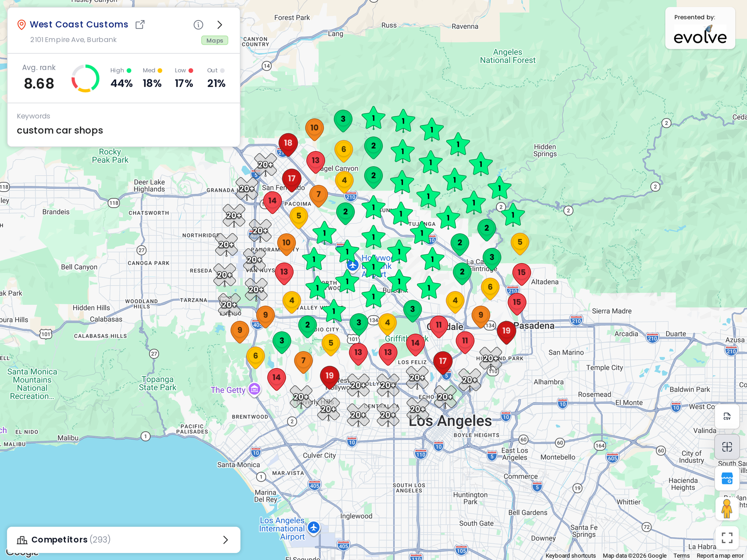The width and height of the screenshot is (747, 560).
Task: Click the Hollywood Burbank Airport marker icon
Action: [x=352, y=266]
